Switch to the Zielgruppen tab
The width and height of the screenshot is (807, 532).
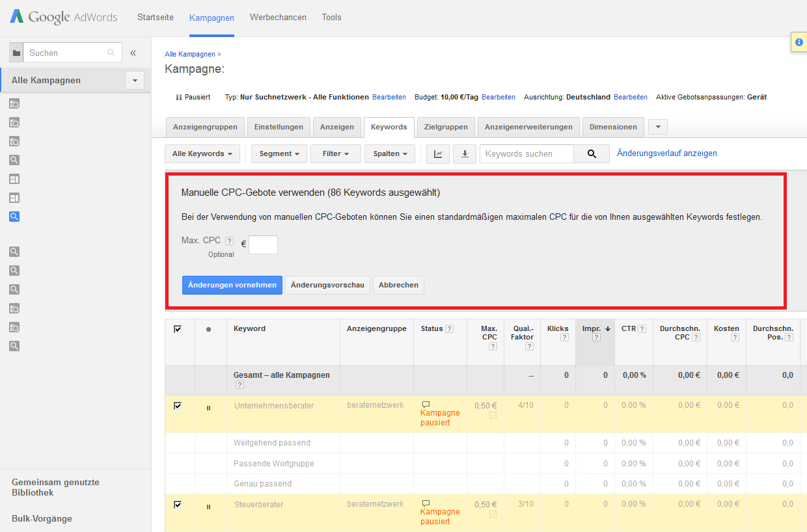point(446,127)
